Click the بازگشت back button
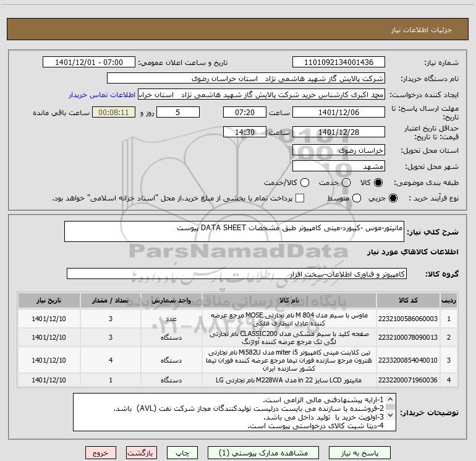The width and height of the screenshot is (476, 461). pyautogui.click(x=142, y=453)
